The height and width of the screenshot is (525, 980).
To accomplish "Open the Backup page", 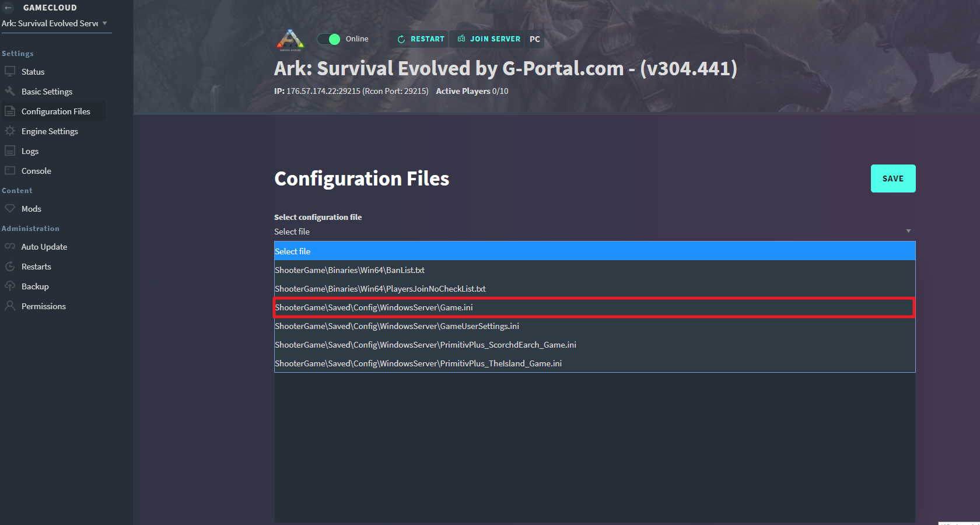I will click(x=35, y=286).
